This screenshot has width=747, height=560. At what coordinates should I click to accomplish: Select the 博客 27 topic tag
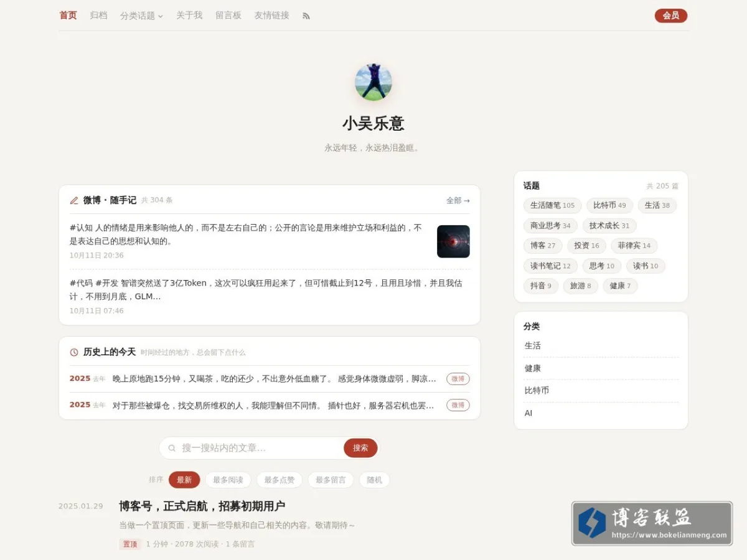(x=543, y=246)
